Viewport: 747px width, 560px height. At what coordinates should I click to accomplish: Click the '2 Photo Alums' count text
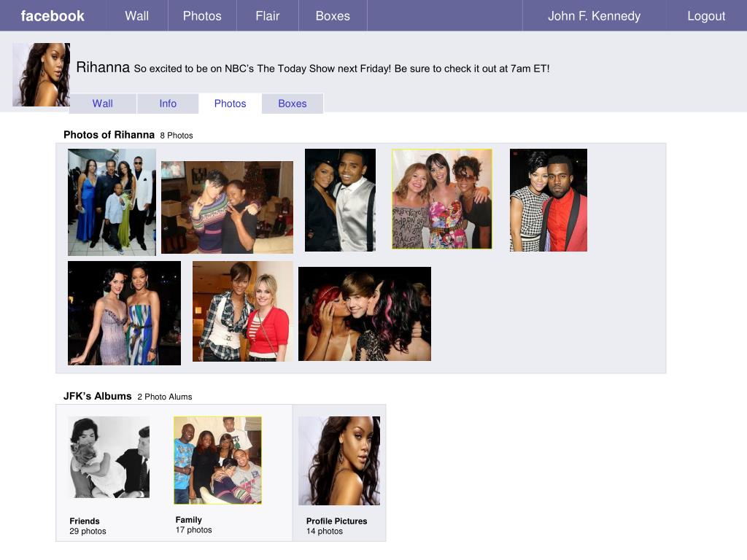coord(165,397)
